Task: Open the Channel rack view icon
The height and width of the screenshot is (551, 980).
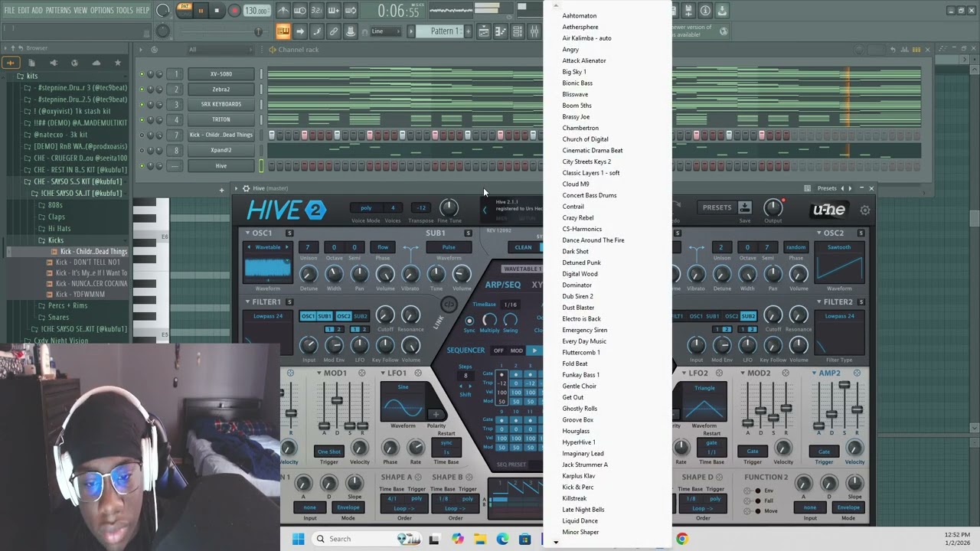Action: 518,31
